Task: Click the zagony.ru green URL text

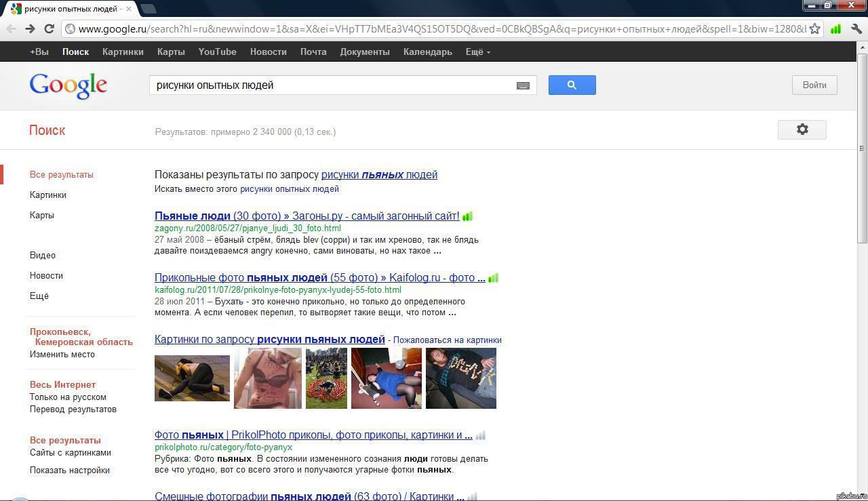Action: coord(248,228)
